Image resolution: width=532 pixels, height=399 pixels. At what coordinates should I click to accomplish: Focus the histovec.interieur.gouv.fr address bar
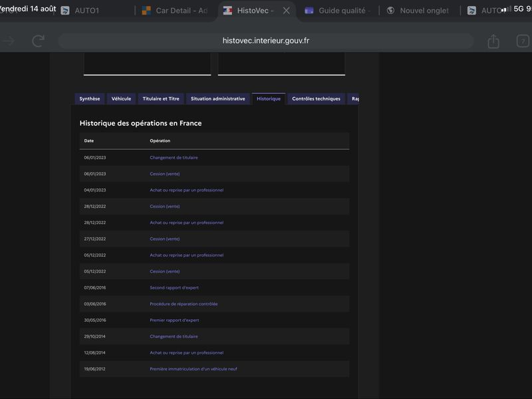(x=265, y=41)
